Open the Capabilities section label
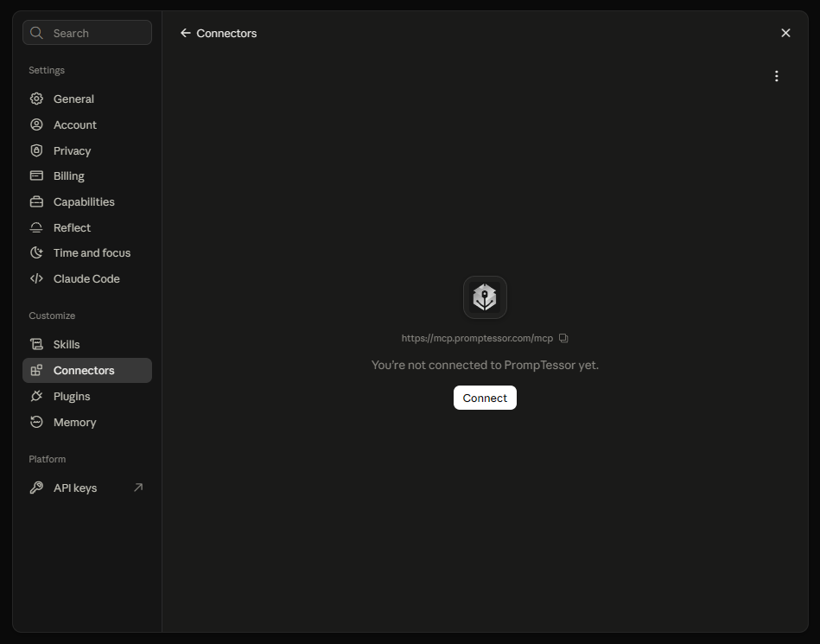This screenshot has width=820, height=644. coord(84,202)
